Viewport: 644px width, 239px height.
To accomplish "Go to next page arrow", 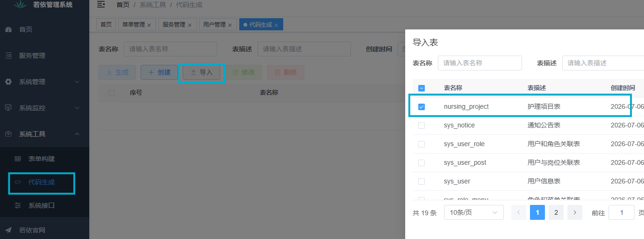I will (575, 212).
